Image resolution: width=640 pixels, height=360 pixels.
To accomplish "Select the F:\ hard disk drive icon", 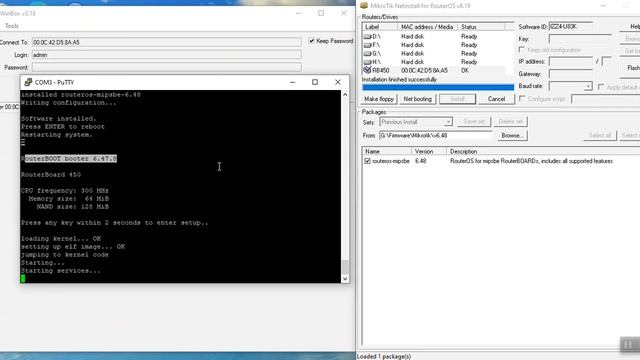I will 367,45.
